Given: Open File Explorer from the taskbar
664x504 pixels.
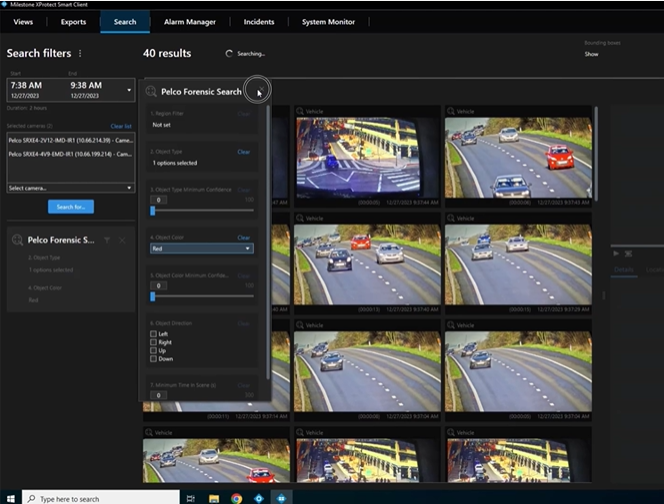Looking at the screenshot, I should 213,497.
